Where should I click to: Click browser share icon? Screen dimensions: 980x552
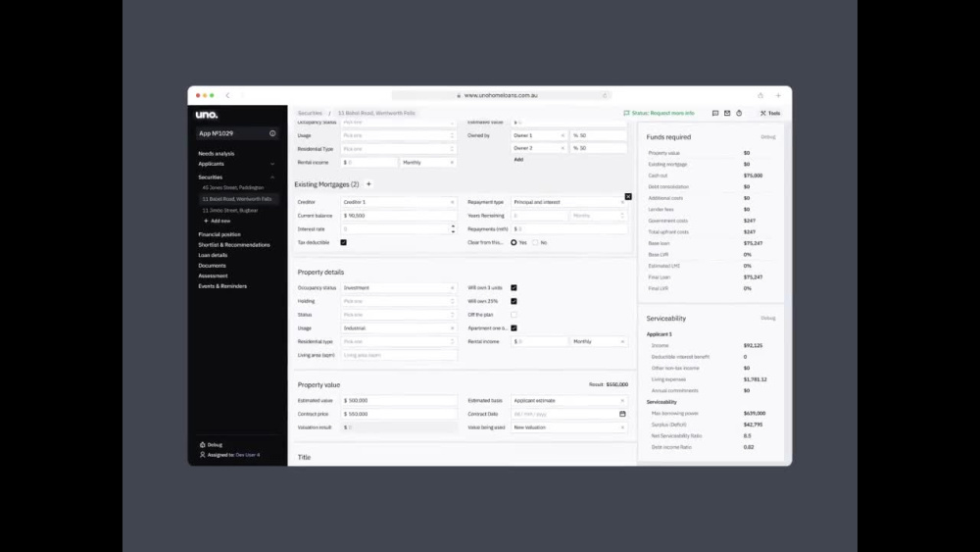tap(760, 96)
